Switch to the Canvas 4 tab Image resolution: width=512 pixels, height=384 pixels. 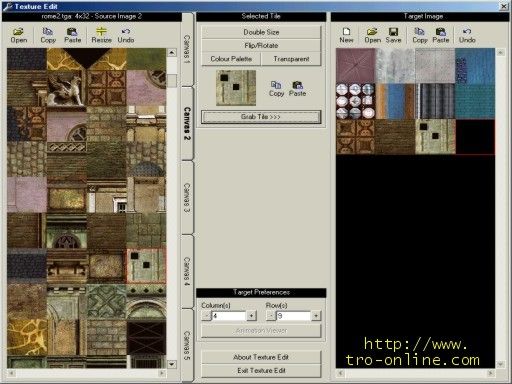(x=187, y=271)
